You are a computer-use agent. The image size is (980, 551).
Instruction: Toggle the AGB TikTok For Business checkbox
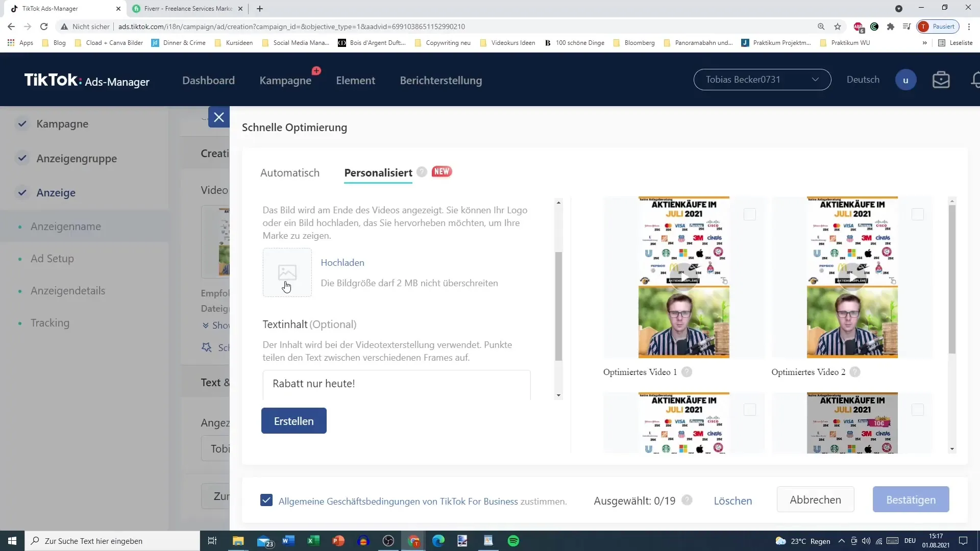pos(267,500)
